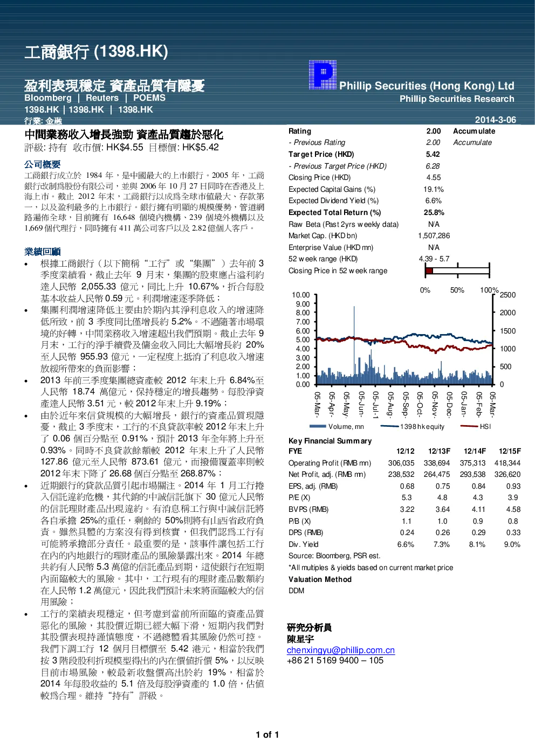Select phone number +86 21 5169 9400 – 105
The image size is (535, 756).
335,661
